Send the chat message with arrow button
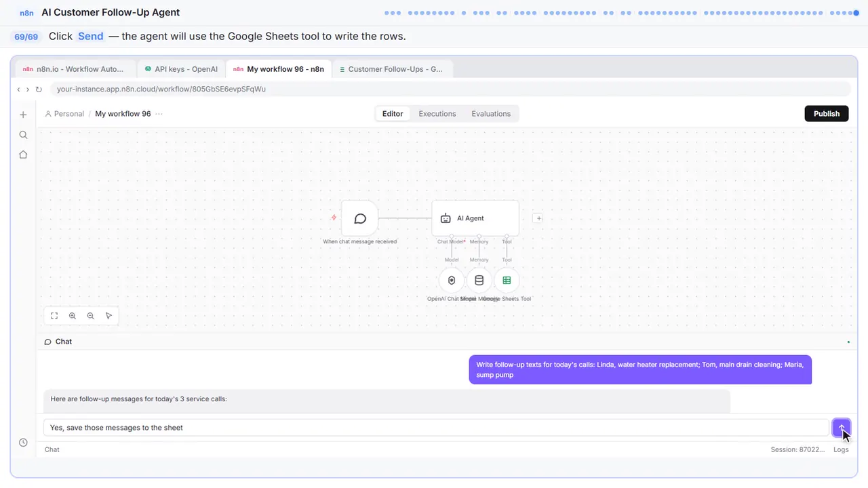The height and width of the screenshot is (488, 868). (x=841, y=428)
